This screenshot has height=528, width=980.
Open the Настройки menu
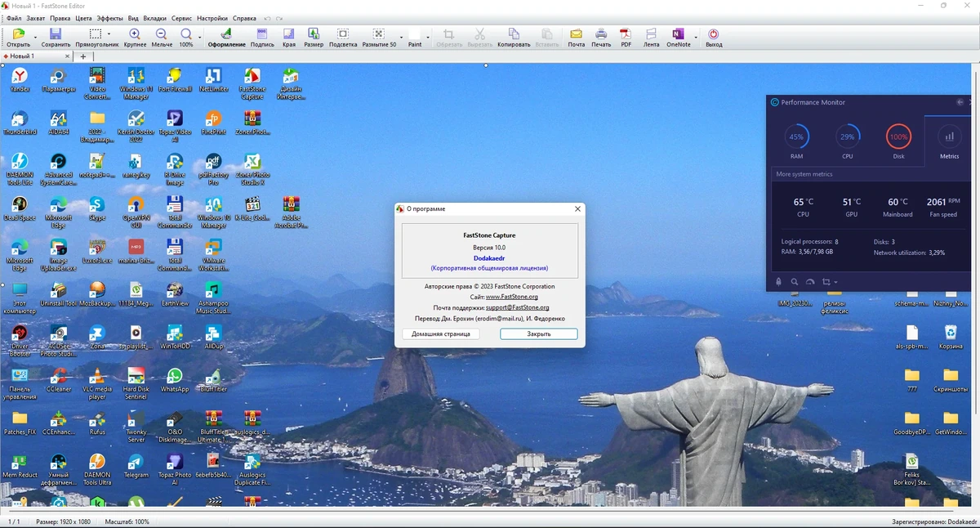212,18
